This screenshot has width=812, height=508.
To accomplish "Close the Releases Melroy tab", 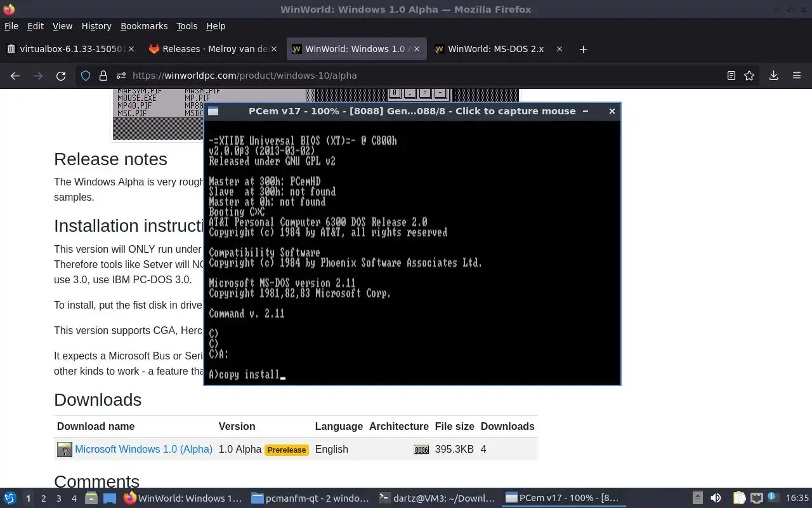I will [274, 49].
